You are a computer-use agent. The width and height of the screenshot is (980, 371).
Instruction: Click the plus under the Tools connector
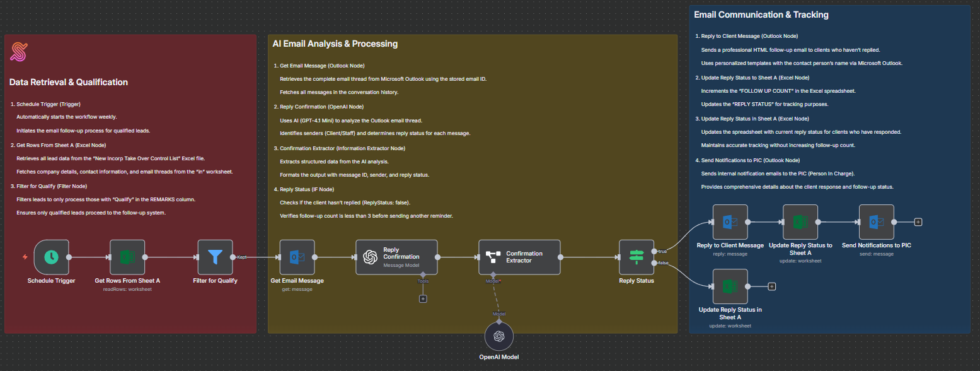423,298
